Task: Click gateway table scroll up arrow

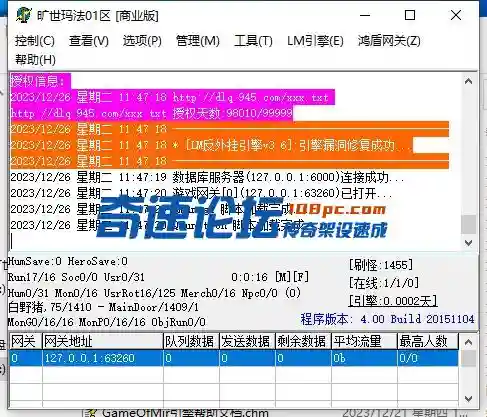Action: pyautogui.click(x=468, y=342)
